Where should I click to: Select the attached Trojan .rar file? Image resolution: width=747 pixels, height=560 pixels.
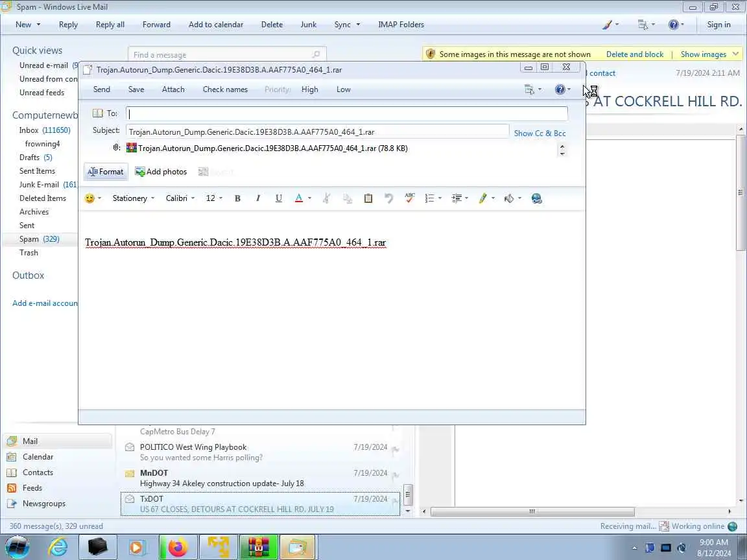(268, 148)
